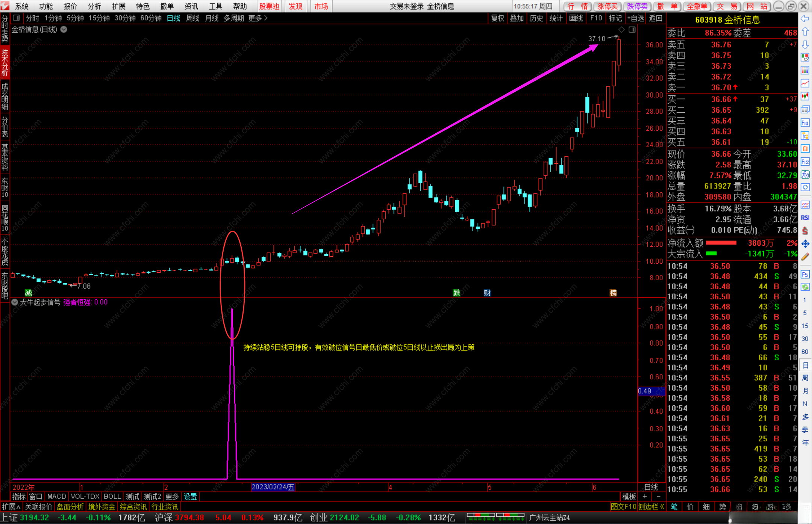Toggle the panel square at chart top-right
Screen dimensions: 812x524
point(632,30)
